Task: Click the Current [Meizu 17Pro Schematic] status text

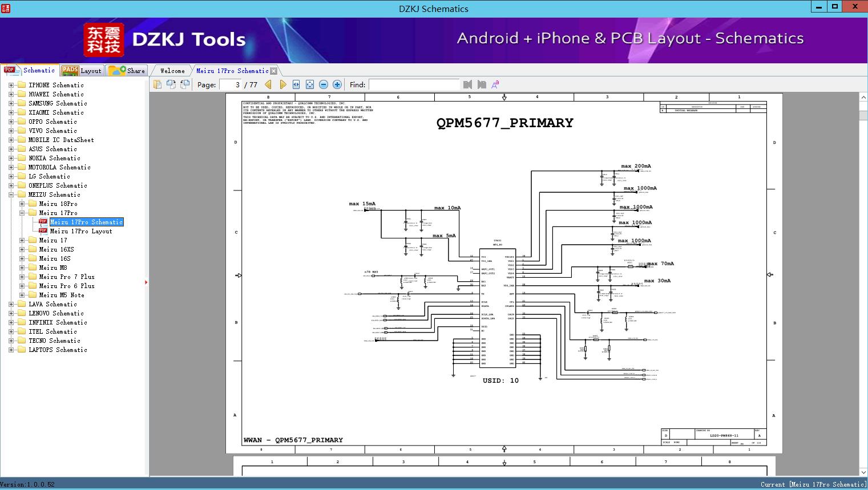Action: coord(813,484)
